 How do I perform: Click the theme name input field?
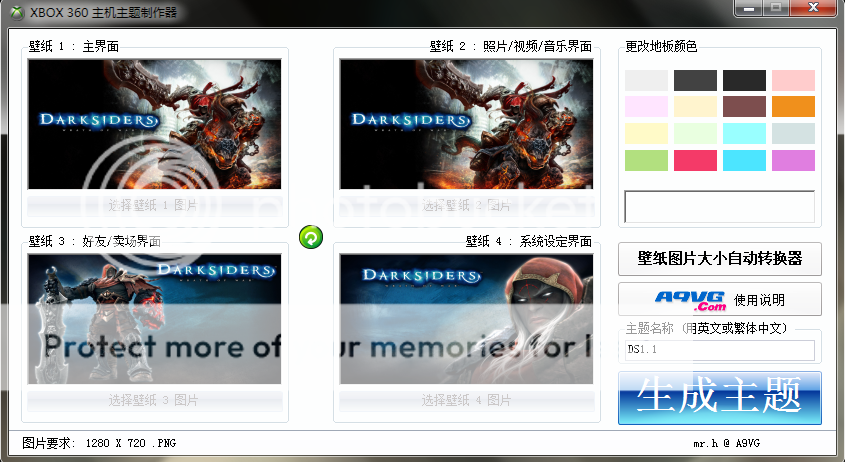[719, 351]
